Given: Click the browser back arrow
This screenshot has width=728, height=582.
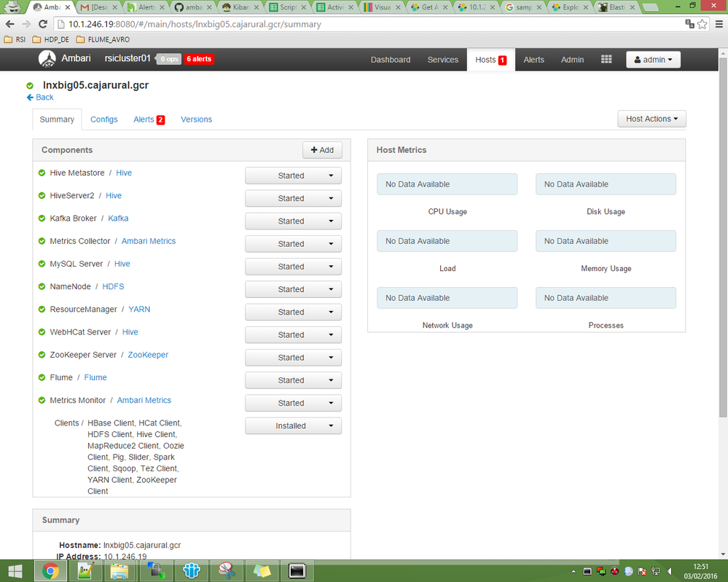Looking at the screenshot, I should [10, 24].
